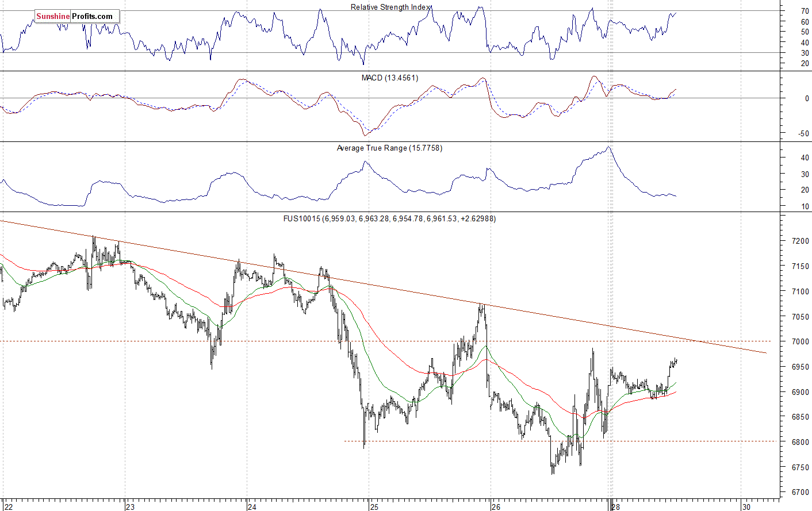The width and height of the screenshot is (812, 511).
Task: Select the MACD (13.4561) label
Action: [390, 78]
